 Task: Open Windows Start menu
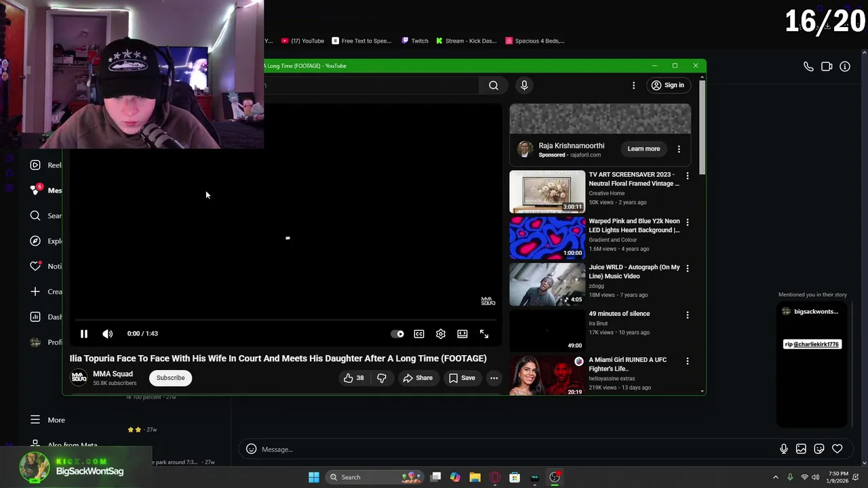[313, 477]
